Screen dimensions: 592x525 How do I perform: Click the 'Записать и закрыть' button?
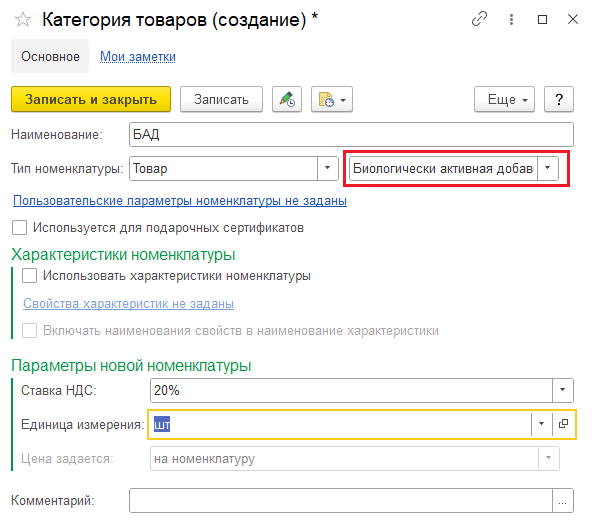pyautogui.click(x=91, y=99)
